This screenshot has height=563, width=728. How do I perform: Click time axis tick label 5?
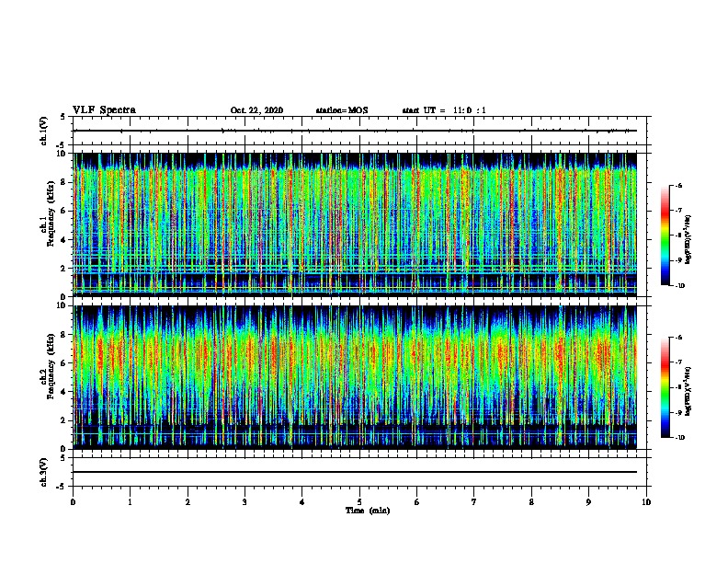359,502
